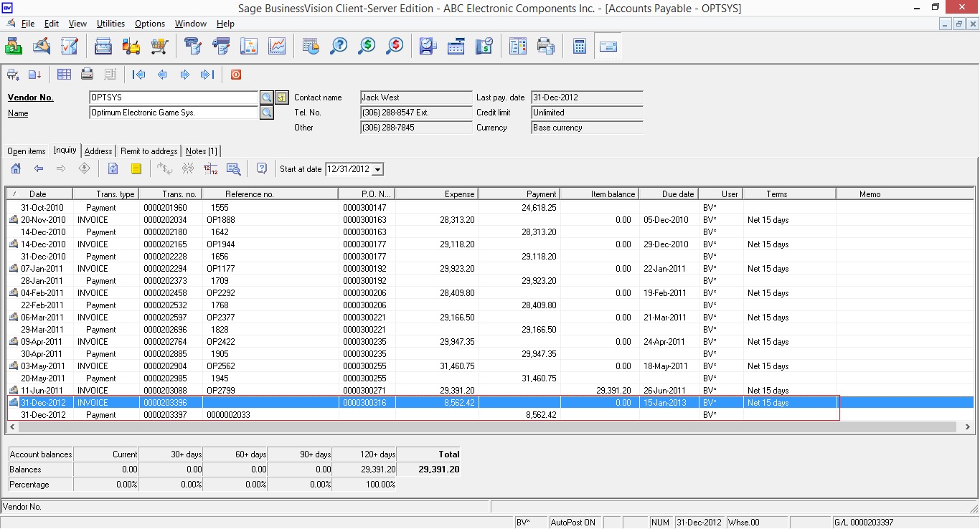Viewport: 980px width, 529px height.
Task: Click the vendor Name input field
Action: click(x=173, y=113)
